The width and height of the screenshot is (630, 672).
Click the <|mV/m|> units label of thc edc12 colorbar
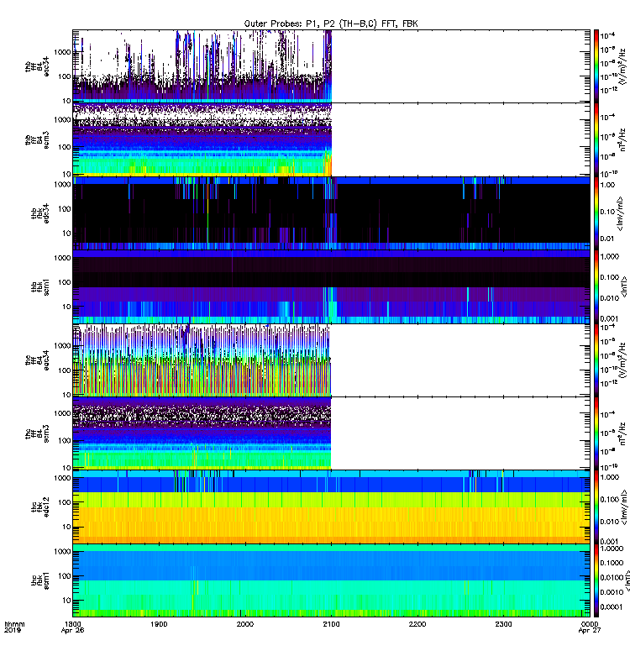click(x=622, y=507)
